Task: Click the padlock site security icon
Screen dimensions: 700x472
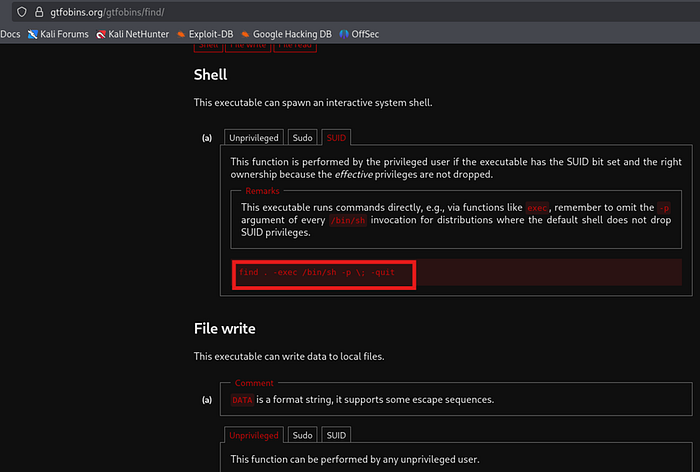Action: 39,12
